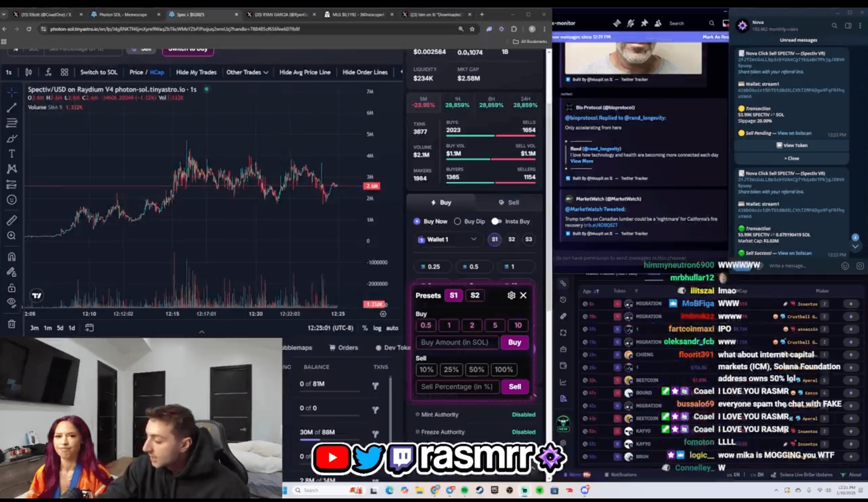This screenshot has height=502, width=868.
Task: Toggle log scale on chart
Action: [377, 328]
